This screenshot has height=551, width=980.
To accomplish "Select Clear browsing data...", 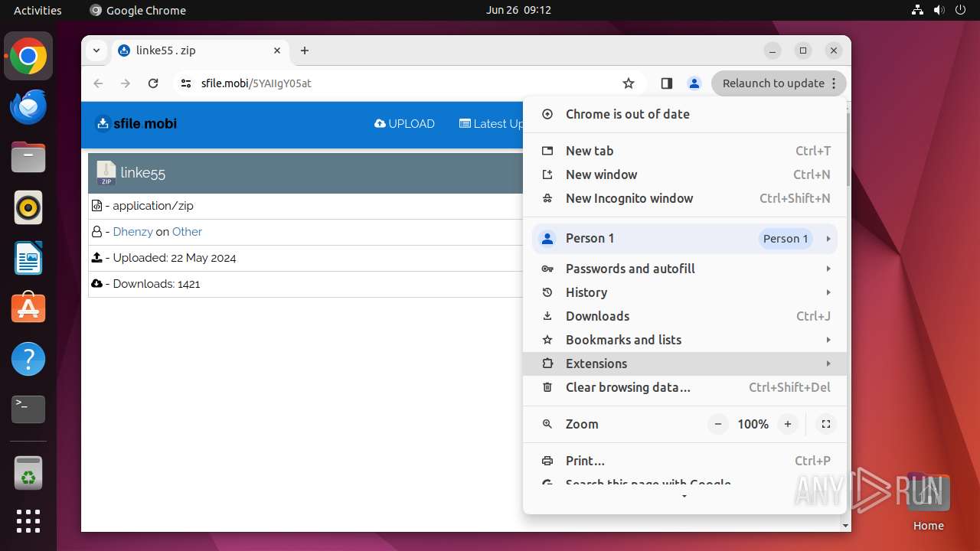I will 685,387.
